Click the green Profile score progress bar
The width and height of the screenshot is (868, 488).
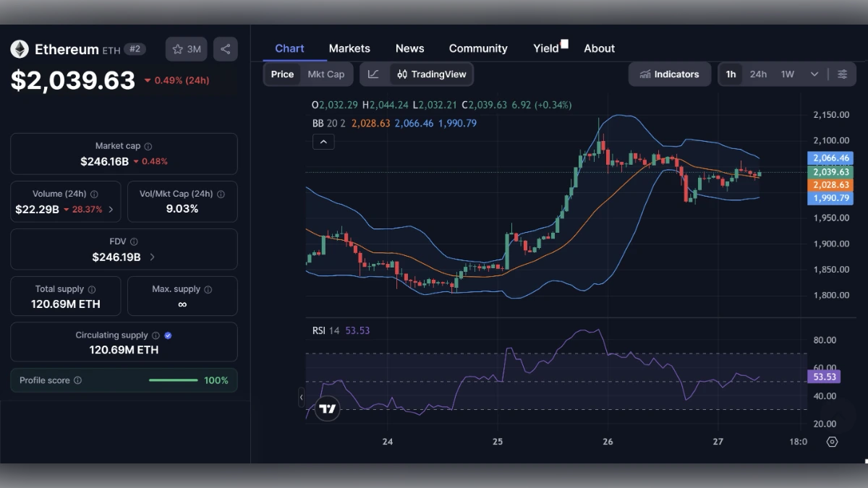point(173,380)
